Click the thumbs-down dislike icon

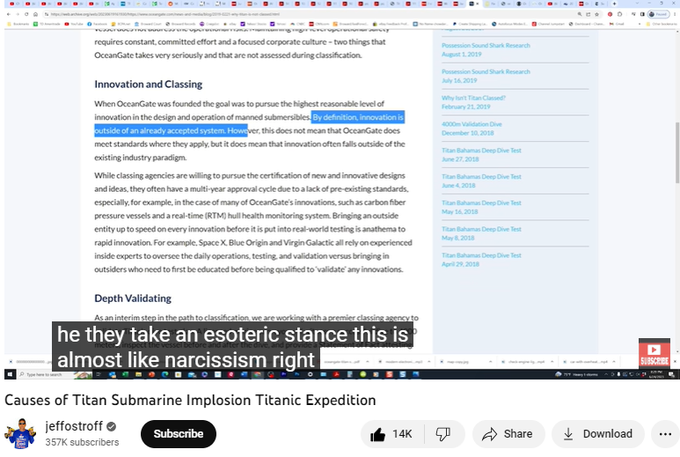click(x=443, y=434)
